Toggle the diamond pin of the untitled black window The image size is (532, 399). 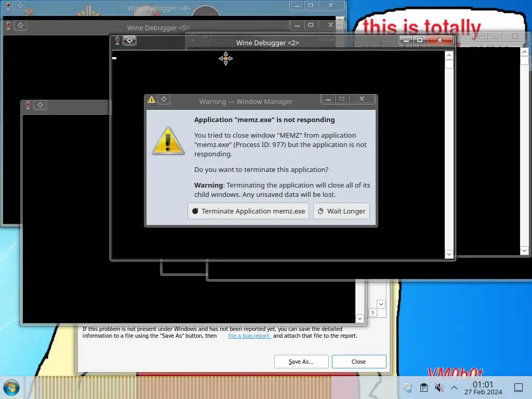41,105
